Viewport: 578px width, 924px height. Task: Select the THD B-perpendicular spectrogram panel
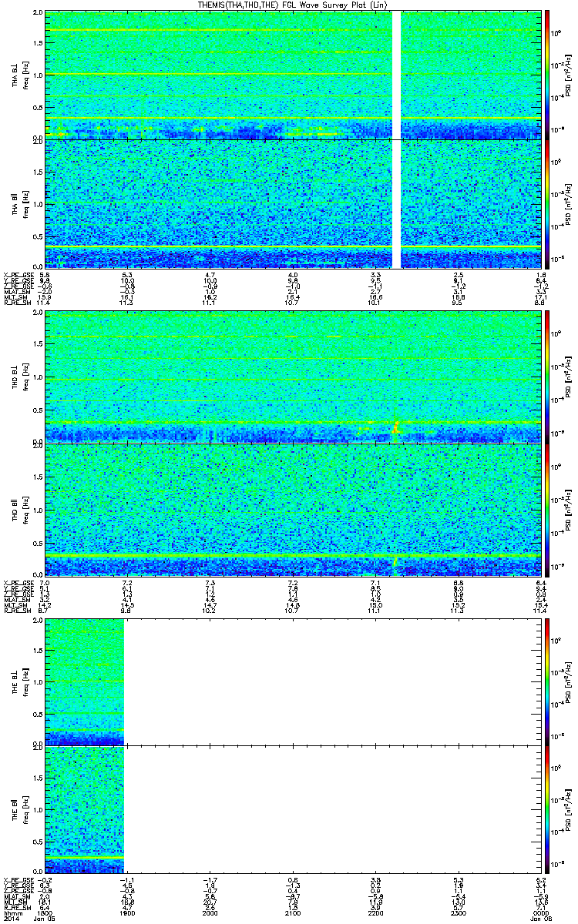click(291, 378)
